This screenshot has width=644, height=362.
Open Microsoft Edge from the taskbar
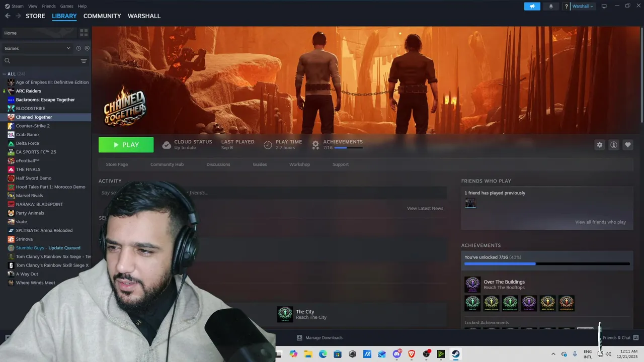[x=323, y=354]
